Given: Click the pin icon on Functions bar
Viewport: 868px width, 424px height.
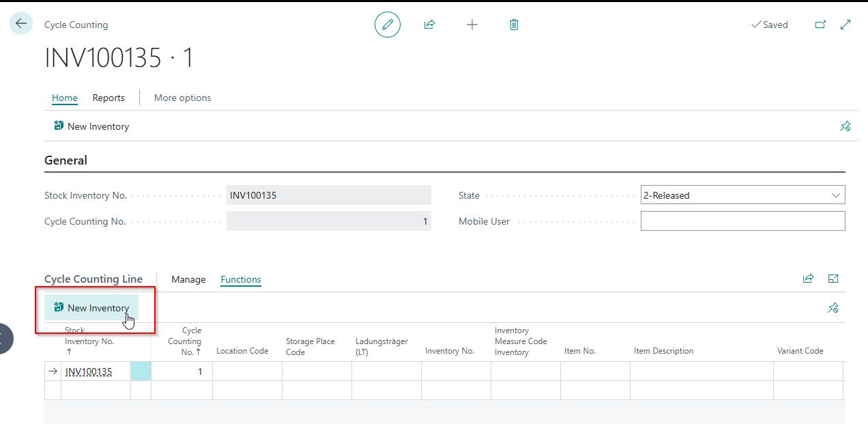Looking at the screenshot, I should 833,308.
